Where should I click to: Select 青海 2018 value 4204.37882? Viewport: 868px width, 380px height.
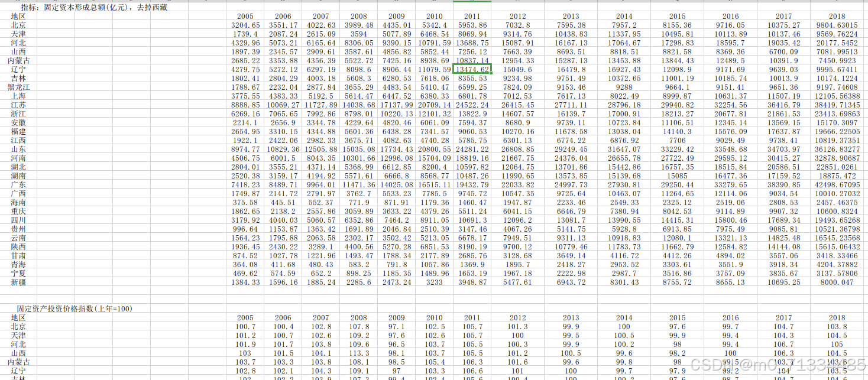pyautogui.click(x=837, y=264)
